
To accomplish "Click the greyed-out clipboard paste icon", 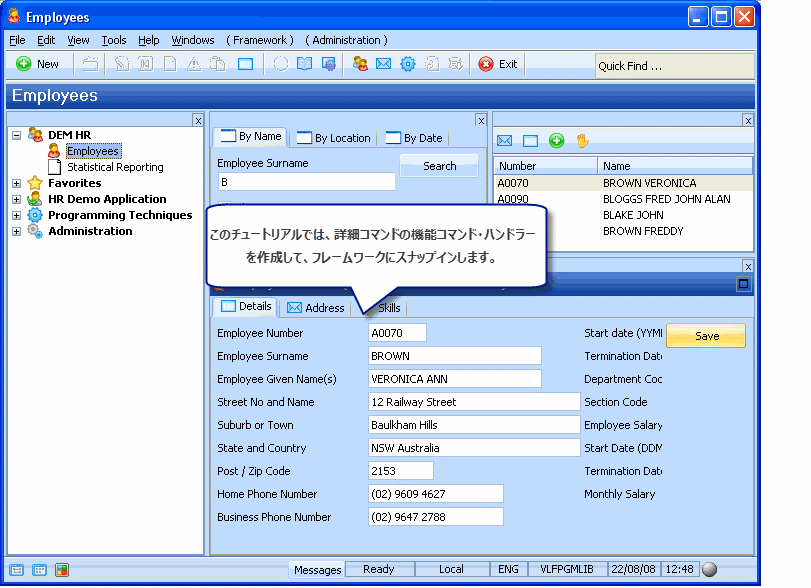I will pos(218,64).
